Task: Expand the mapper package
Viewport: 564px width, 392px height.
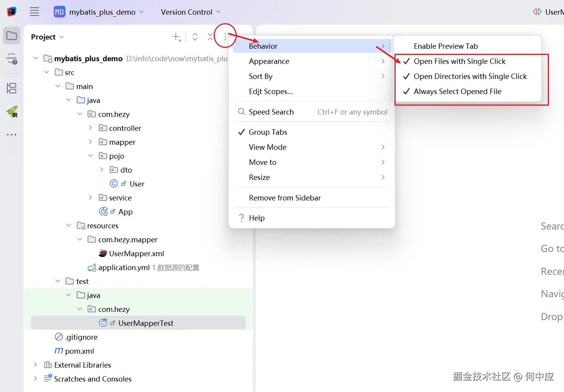Action: point(91,142)
